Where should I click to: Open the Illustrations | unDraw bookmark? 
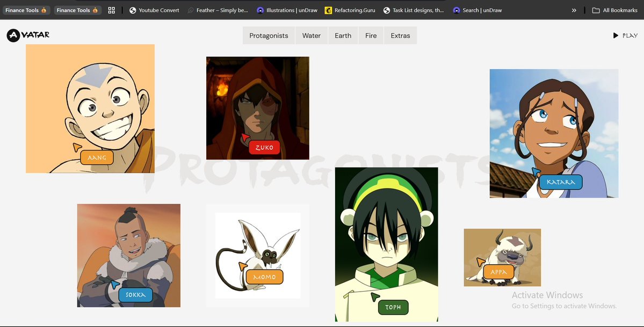click(x=287, y=10)
